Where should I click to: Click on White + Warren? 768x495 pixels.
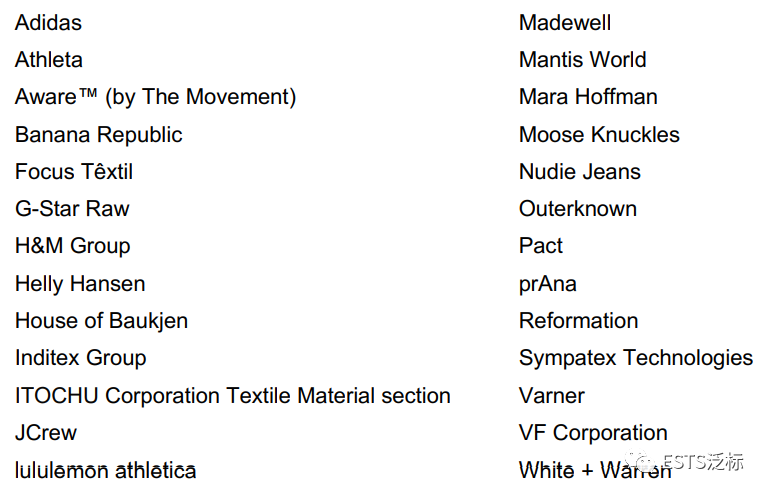pos(596,471)
